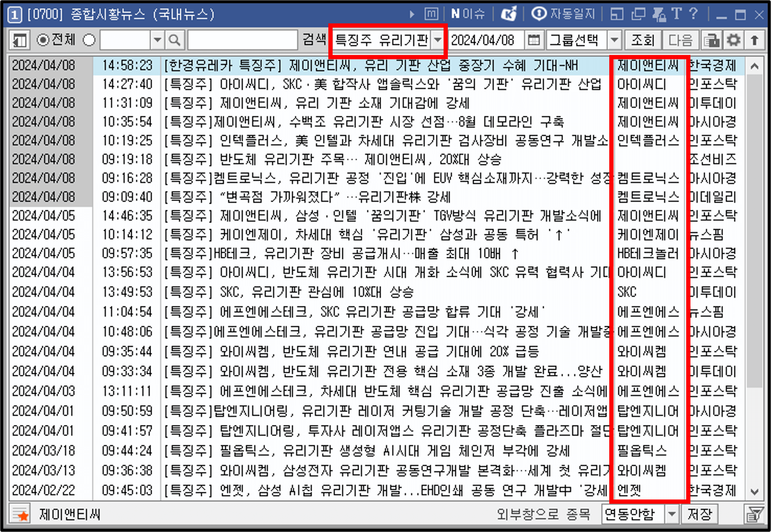Click the 저장 button
The width and height of the screenshot is (771, 532).
[699, 514]
